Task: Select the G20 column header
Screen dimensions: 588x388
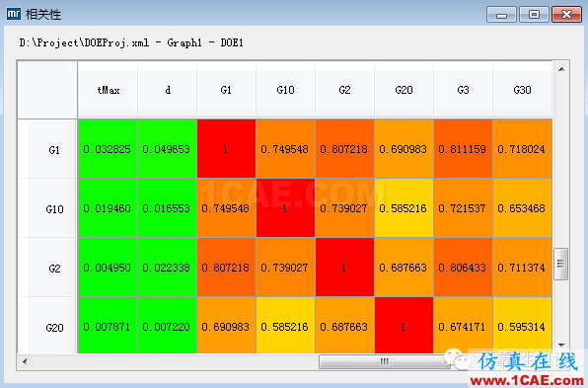Action: click(x=404, y=90)
